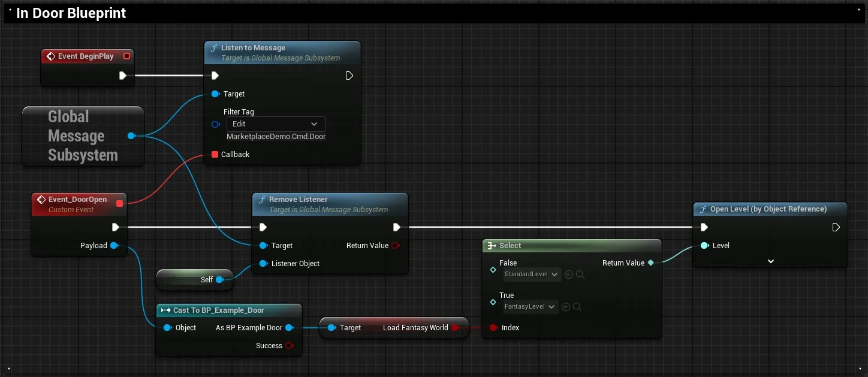Click Listener Object input pin
The height and width of the screenshot is (377, 868).
(x=263, y=264)
